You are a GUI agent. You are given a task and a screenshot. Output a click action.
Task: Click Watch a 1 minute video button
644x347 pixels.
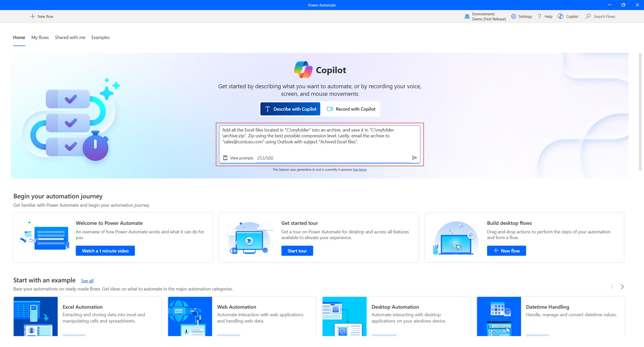(105, 251)
